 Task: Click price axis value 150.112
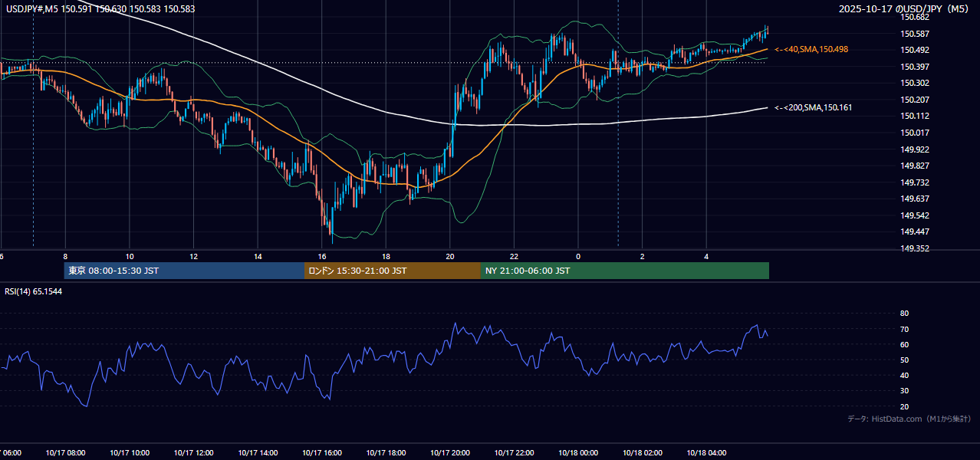coord(915,117)
